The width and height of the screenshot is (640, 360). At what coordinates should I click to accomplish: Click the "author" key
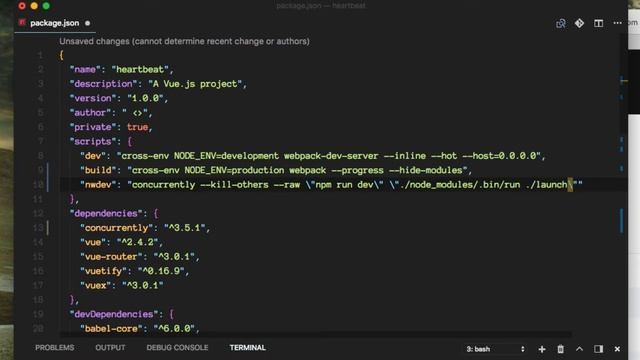90,113
